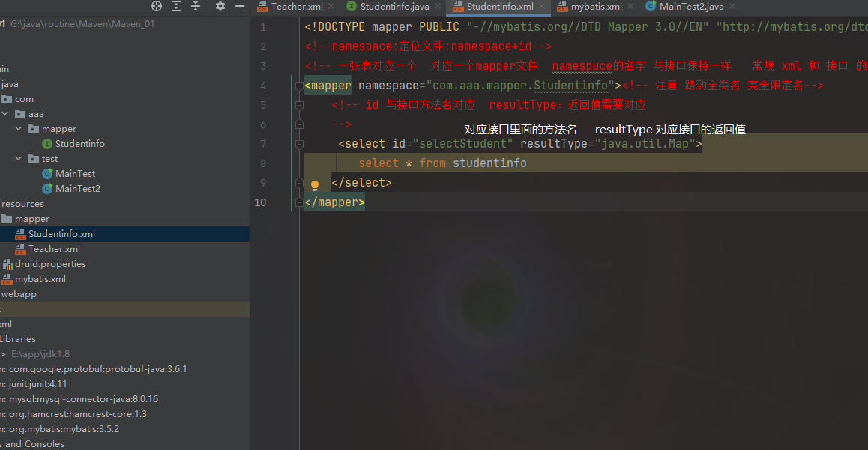
Task: Click the Studentinfo interface icon in tree
Action: pos(48,143)
